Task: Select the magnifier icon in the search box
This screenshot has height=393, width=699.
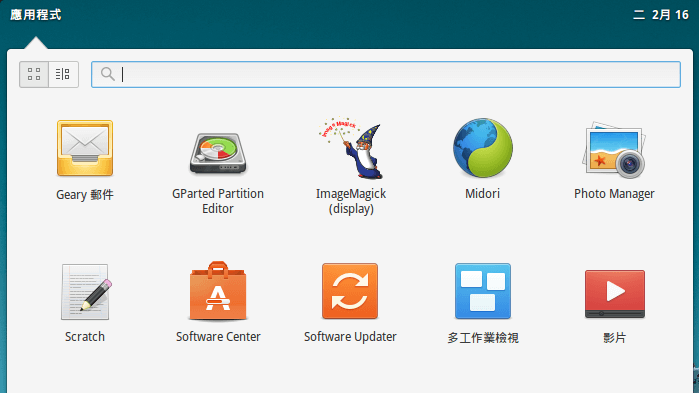Action: 107,74
